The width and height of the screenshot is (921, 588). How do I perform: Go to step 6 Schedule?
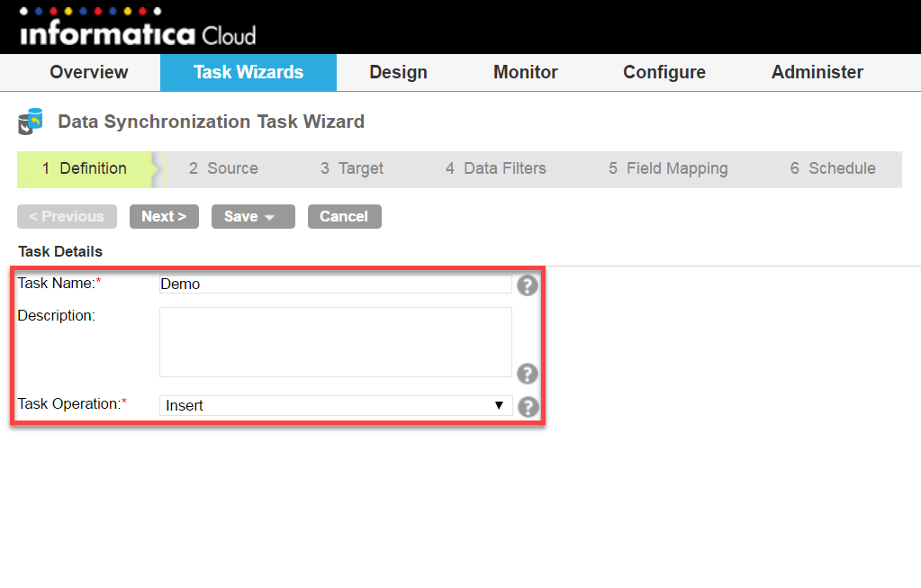(x=832, y=168)
